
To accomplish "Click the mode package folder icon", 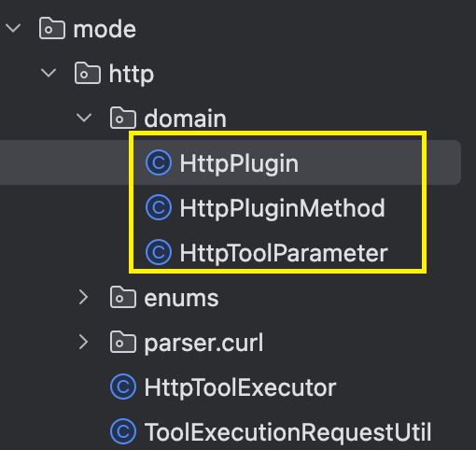I will point(52,28).
